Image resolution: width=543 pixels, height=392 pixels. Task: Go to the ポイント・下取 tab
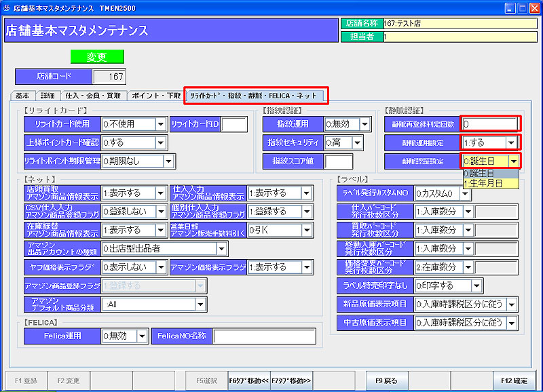point(155,96)
